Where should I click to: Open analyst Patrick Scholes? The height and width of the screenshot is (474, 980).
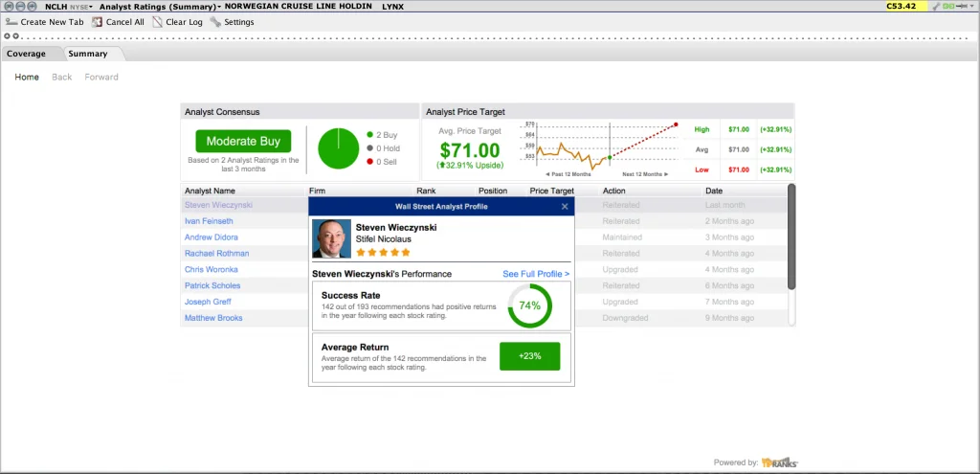[x=212, y=285]
